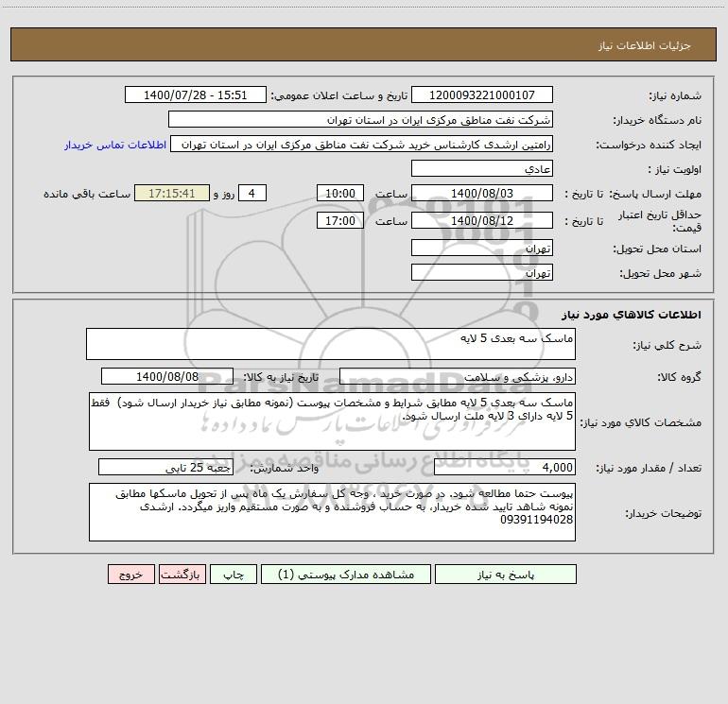This screenshot has width=728, height=704.
Task: Click the label اولویت نیاز
Action: click(x=674, y=170)
